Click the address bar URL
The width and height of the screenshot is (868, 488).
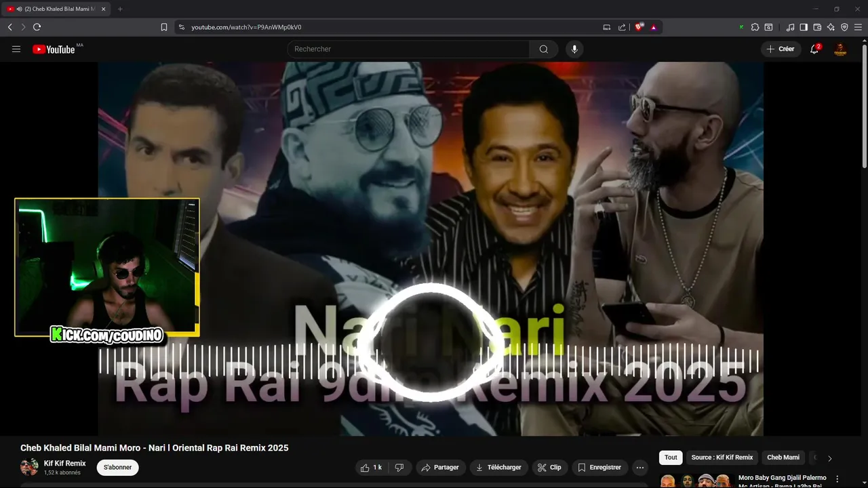click(246, 27)
